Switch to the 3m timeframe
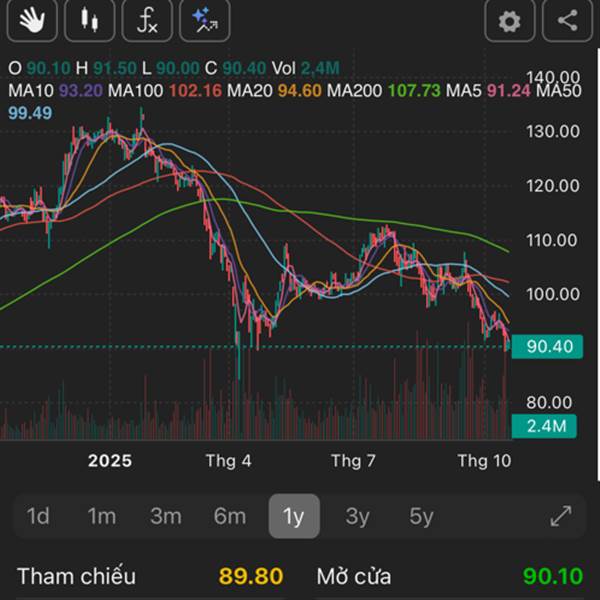This screenshot has width=600, height=600. point(166,516)
